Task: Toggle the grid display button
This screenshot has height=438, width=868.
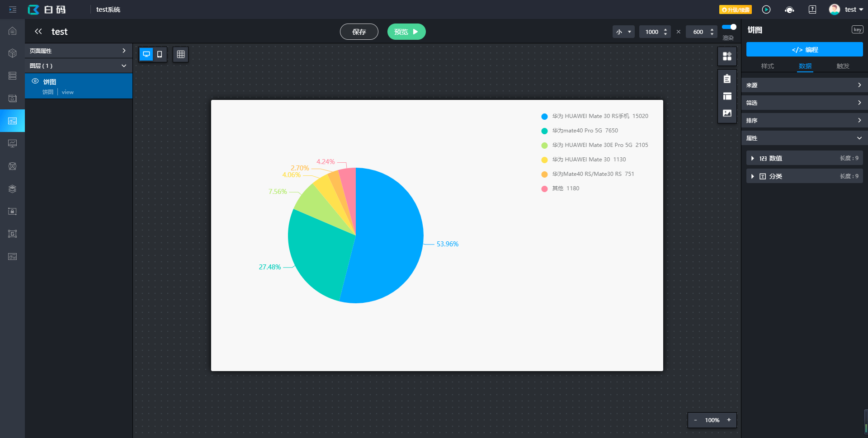Action: point(181,54)
